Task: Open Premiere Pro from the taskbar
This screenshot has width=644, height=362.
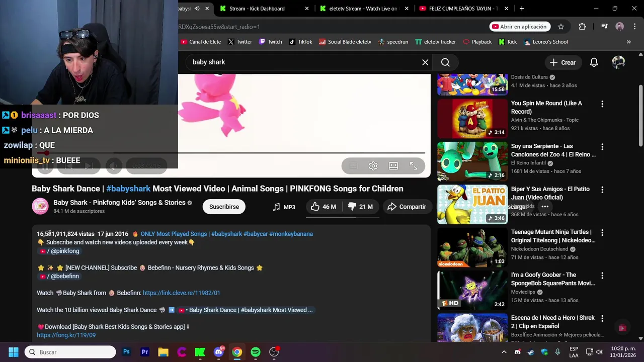Action: pyautogui.click(x=145, y=352)
